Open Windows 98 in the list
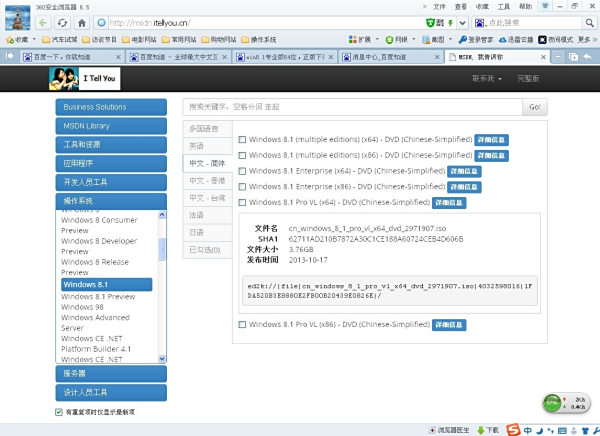The width and height of the screenshot is (600, 436). coord(82,307)
